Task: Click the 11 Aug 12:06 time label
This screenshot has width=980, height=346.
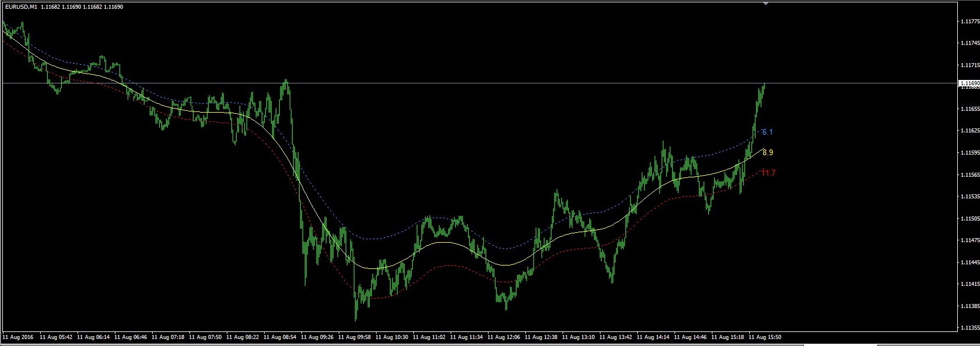Action: coord(504,337)
